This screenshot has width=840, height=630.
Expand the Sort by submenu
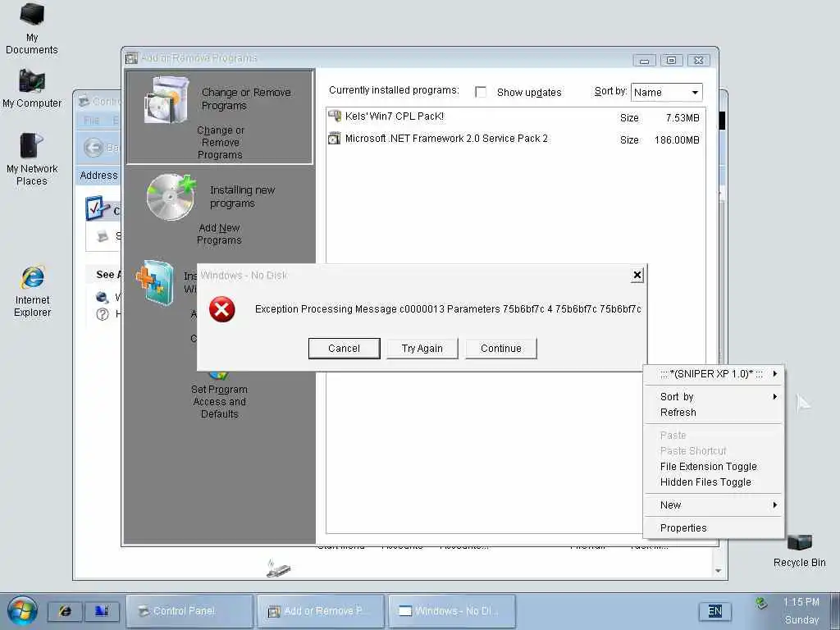pyautogui.click(x=714, y=397)
